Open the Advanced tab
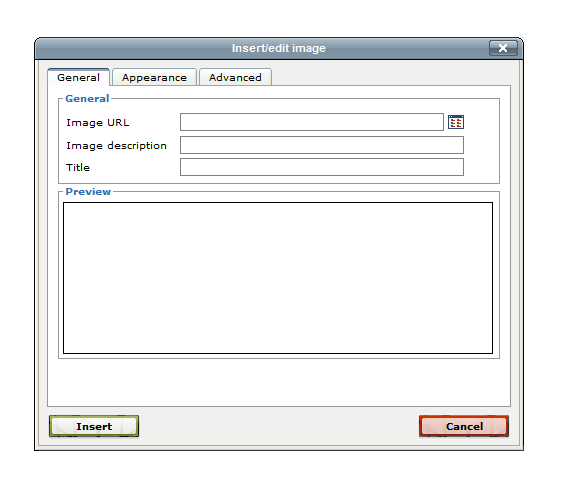This screenshot has height=484, width=569. coord(235,77)
